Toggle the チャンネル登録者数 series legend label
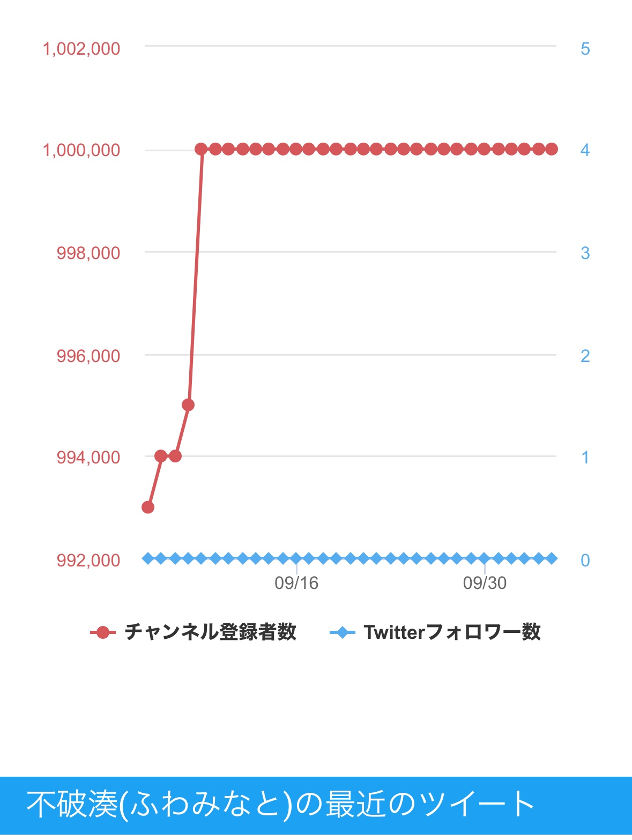 point(210,632)
